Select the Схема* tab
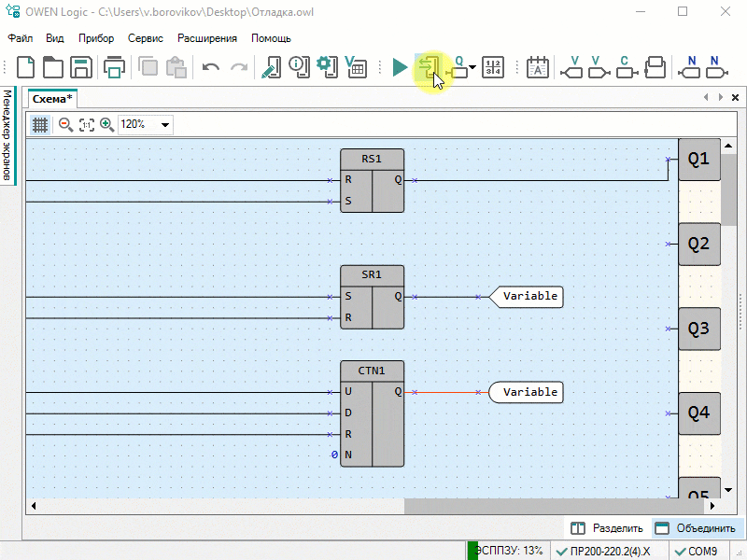Image resolution: width=747 pixels, height=560 pixels. tap(52, 98)
